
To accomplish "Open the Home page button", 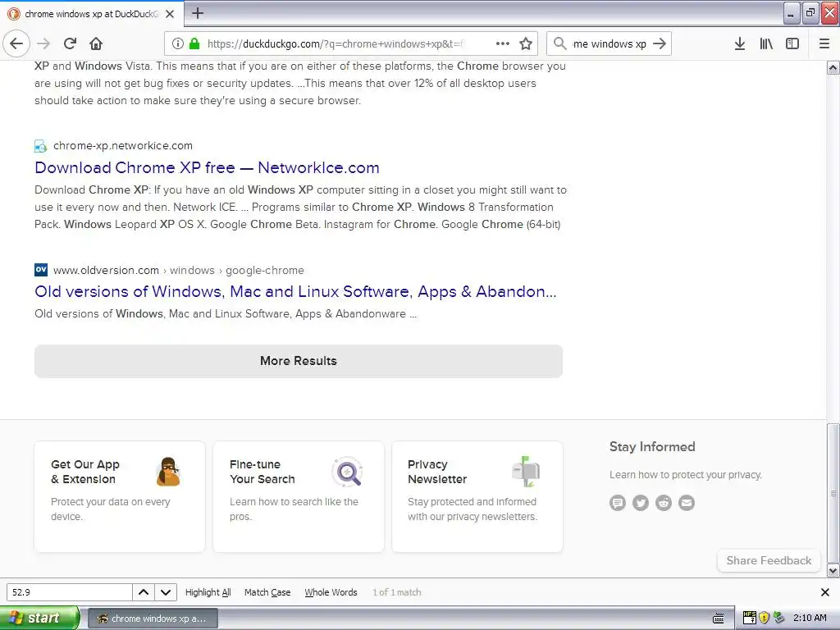I will point(96,43).
